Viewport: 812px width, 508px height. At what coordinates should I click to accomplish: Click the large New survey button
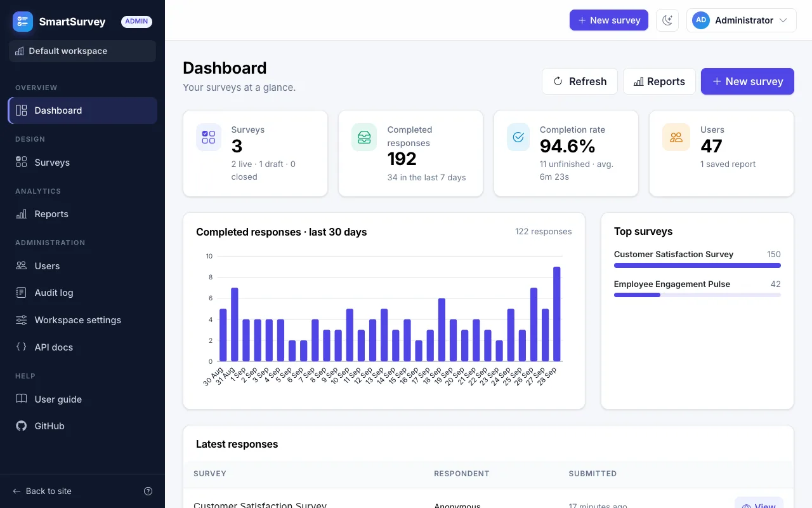(x=747, y=81)
